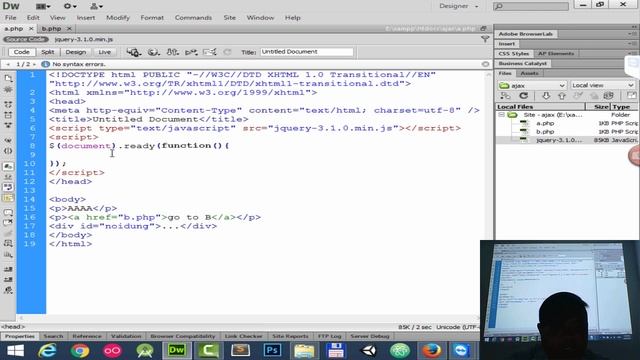Switch to Assets tab in Files panel
The height and width of the screenshot is (360, 640).
[x=529, y=73]
